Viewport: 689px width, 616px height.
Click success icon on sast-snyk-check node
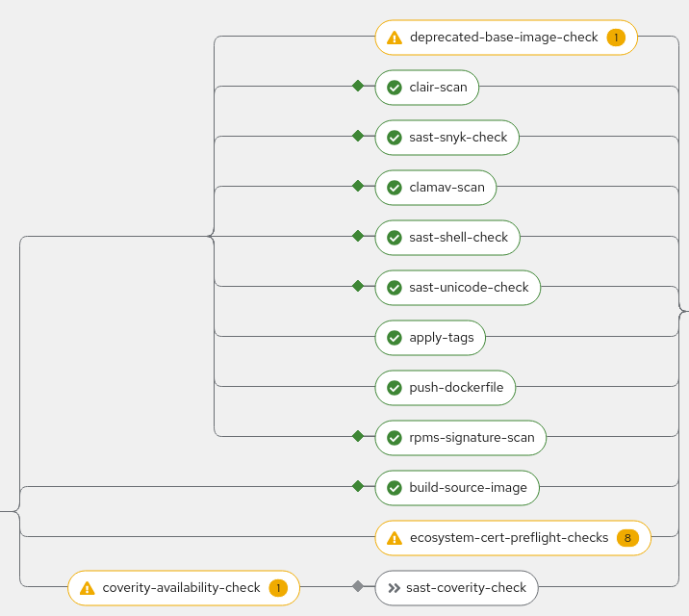[394, 138]
